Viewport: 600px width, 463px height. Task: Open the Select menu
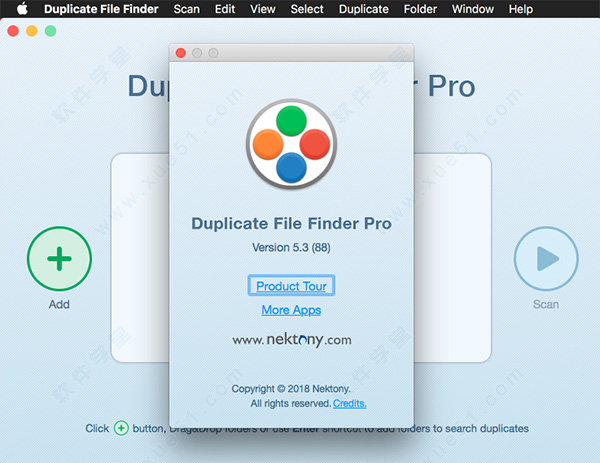coord(307,9)
